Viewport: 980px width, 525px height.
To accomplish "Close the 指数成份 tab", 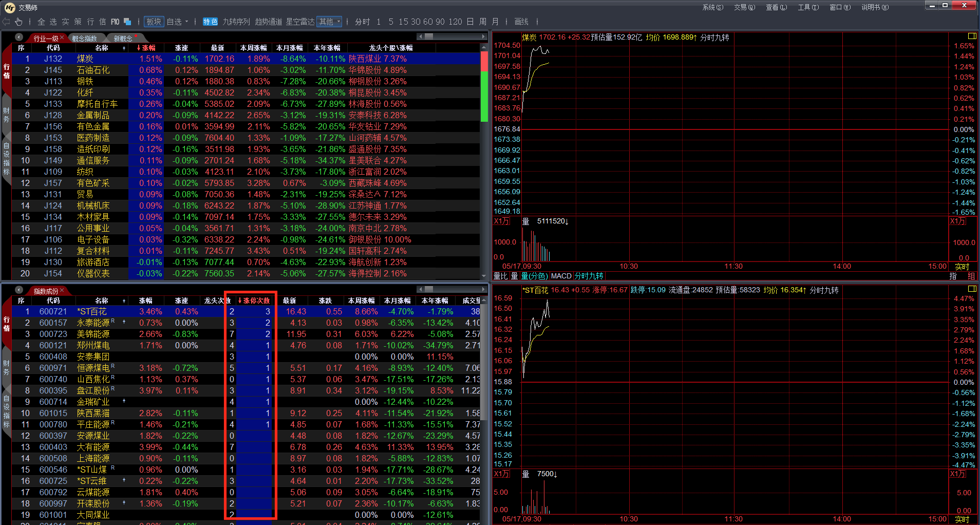I will pyautogui.click(x=62, y=291).
